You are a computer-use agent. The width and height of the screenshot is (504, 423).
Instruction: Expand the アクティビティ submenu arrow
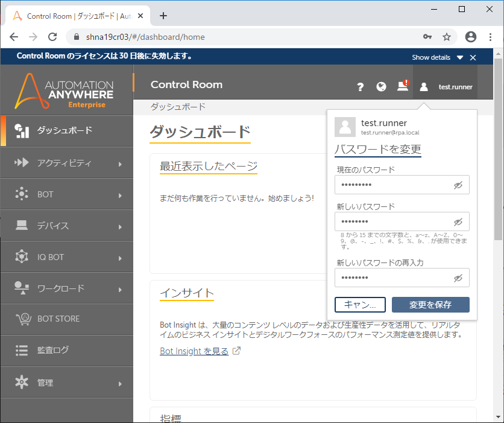tap(120, 164)
